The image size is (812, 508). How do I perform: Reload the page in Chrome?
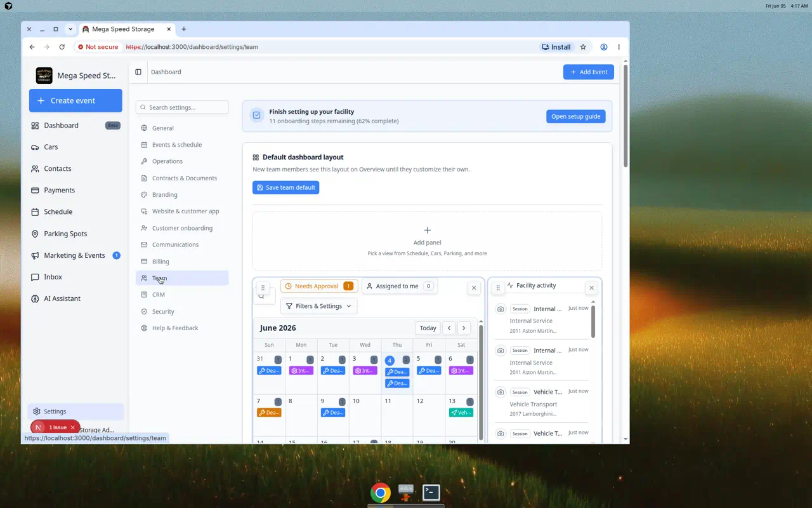pos(62,47)
